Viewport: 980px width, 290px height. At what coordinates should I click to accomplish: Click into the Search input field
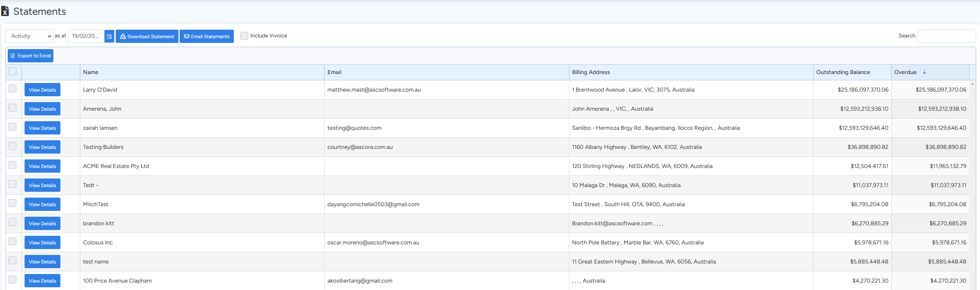[x=946, y=36]
